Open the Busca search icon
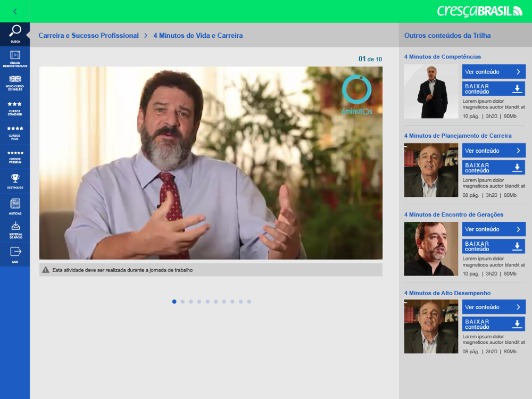 click(x=15, y=34)
